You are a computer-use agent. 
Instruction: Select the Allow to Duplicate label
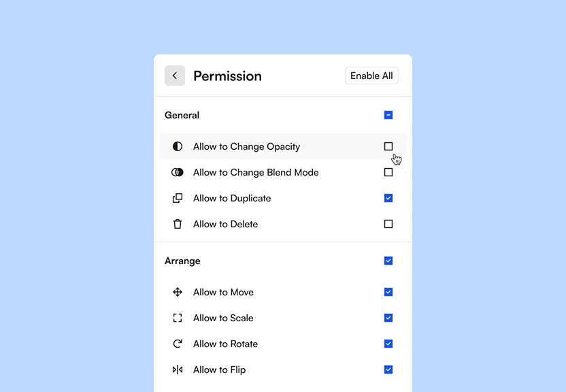(232, 199)
